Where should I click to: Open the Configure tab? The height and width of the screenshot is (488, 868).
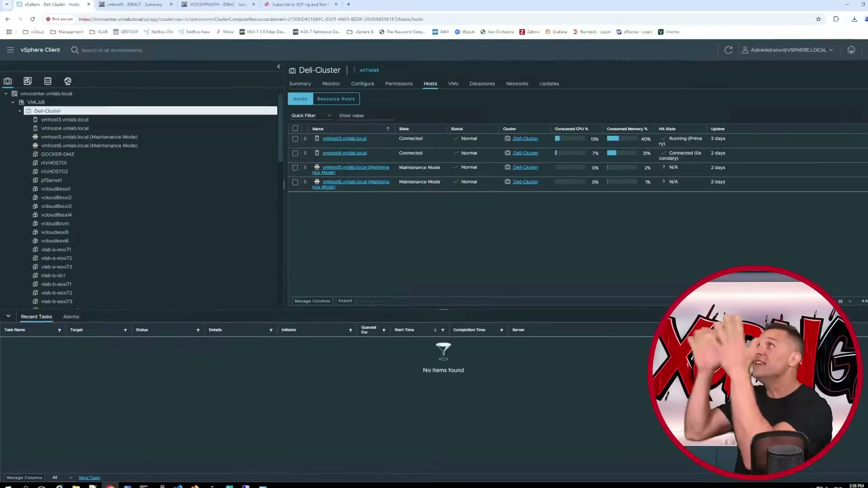(363, 84)
